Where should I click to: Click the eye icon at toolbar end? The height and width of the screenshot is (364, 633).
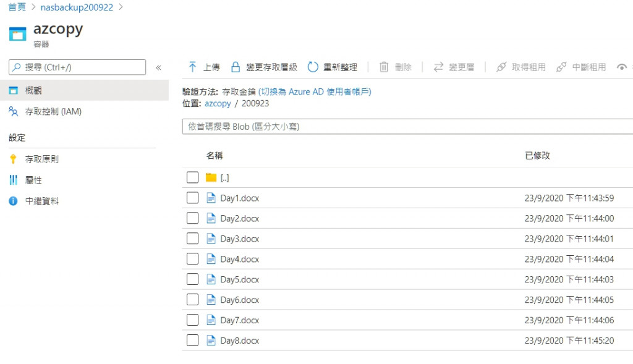[622, 67]
